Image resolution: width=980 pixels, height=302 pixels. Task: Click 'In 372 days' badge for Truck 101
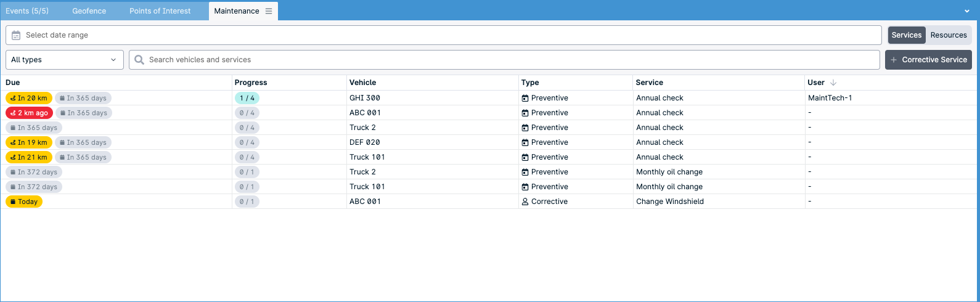[x=34, y=187]
